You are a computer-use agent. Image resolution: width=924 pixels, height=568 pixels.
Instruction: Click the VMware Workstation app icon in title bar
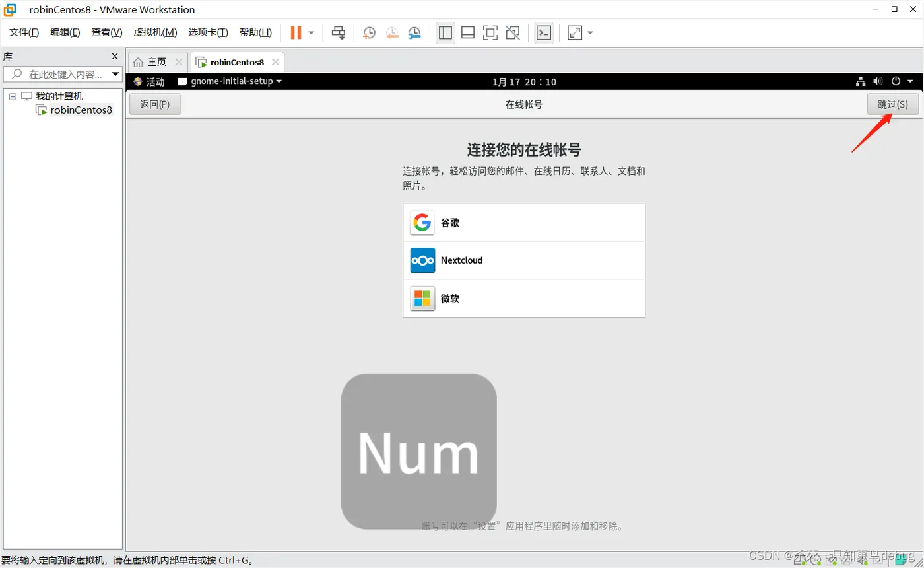coord(11,9)
